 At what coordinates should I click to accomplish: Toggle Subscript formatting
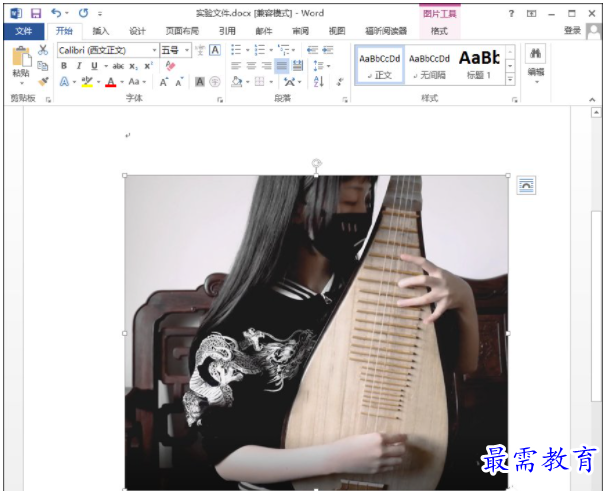(x=133, y=66)
